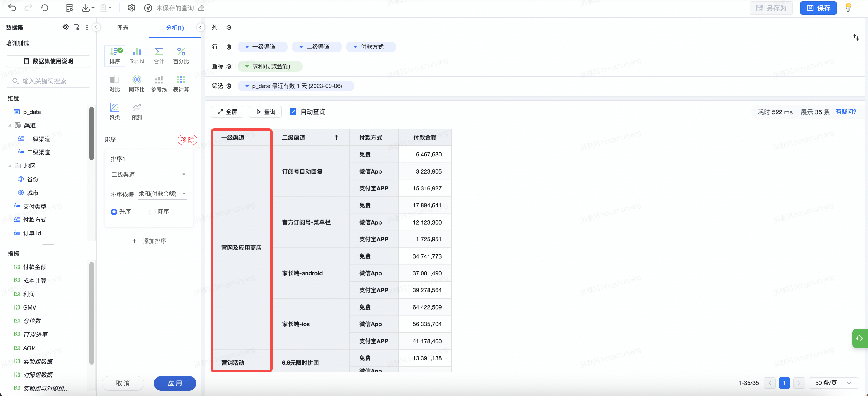Collapse the analysis panel arrow
Image resolution: width=868 pixels, height=396 pixels.
click(x=201, y=27)
